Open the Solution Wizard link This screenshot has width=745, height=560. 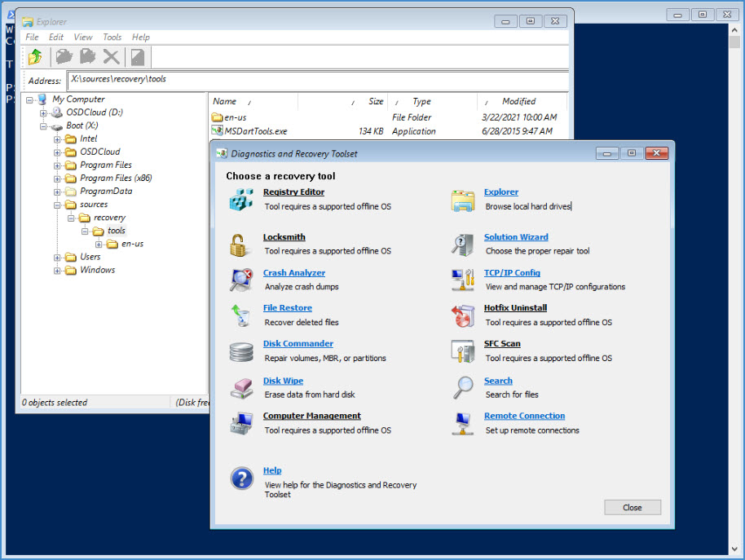pos(516,237)
